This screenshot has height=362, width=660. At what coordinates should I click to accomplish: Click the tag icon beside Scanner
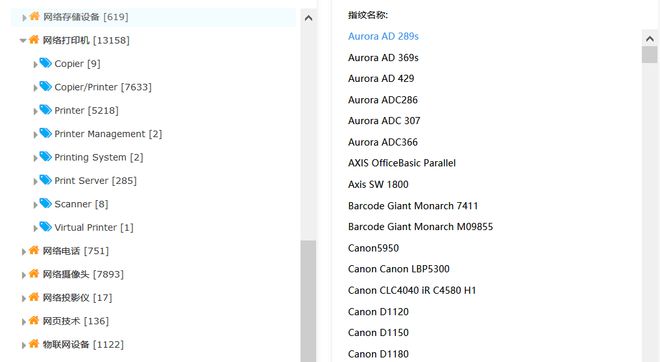pos(45,203)
